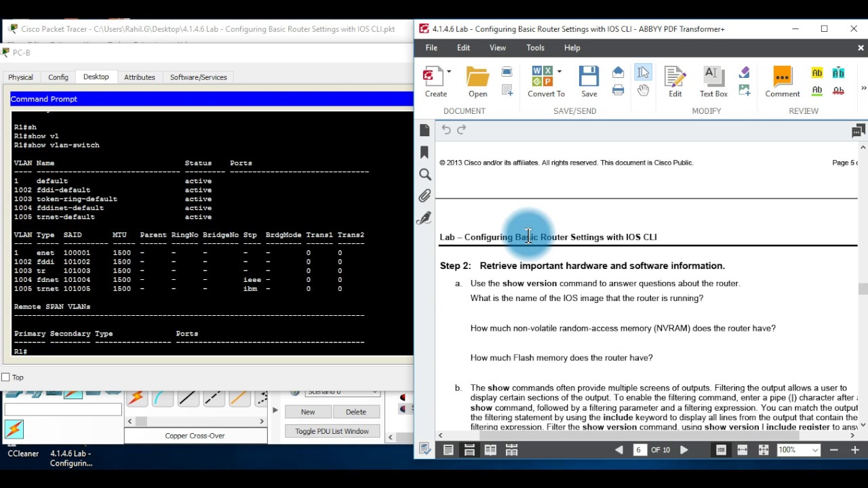Viewport: 868px width, 488px height.
Task: Select the underline text tool
Action: 817,90
